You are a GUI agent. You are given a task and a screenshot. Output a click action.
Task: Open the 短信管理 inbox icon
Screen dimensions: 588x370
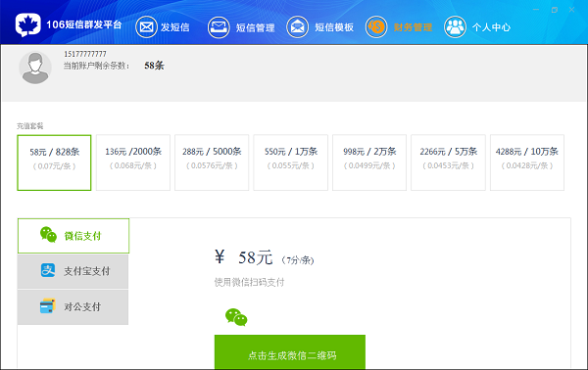point(219,27)
